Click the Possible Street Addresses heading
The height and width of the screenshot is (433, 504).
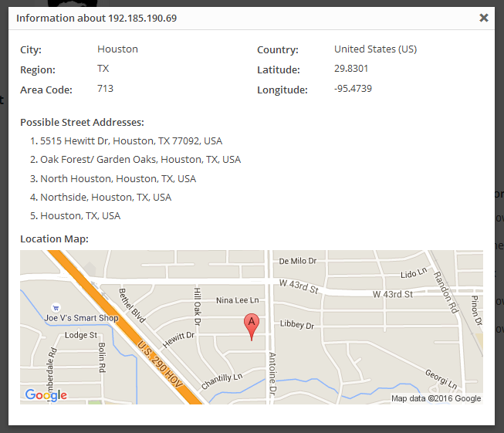coord(82,122)
